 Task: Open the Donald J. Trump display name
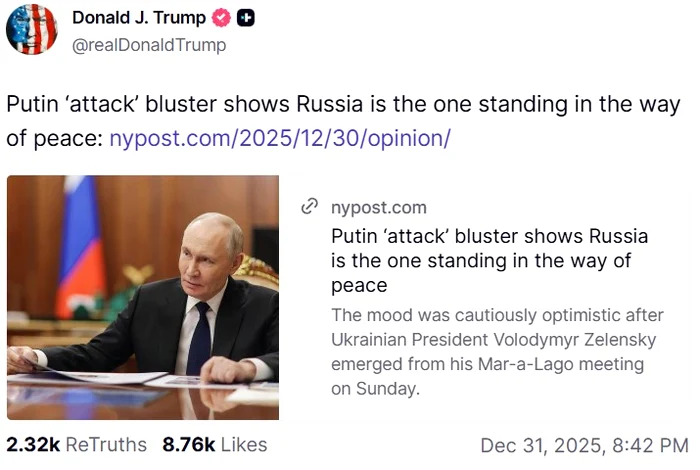click(x=139, y=18)
